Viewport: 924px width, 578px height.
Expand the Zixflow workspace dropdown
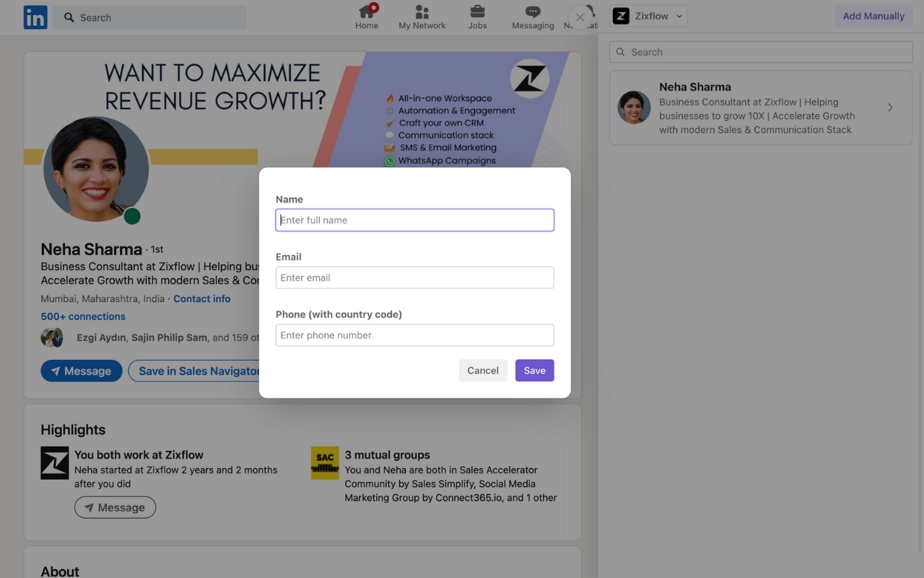679,15
